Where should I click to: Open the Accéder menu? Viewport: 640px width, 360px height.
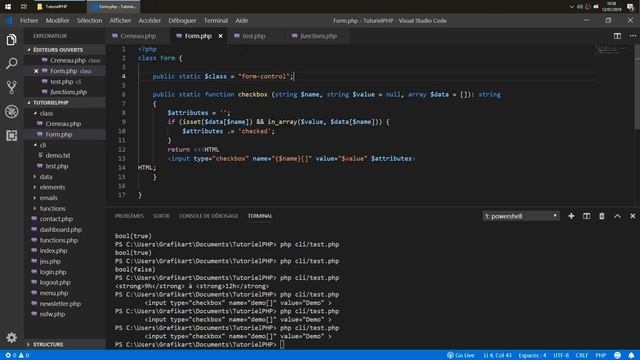point(150,20)
